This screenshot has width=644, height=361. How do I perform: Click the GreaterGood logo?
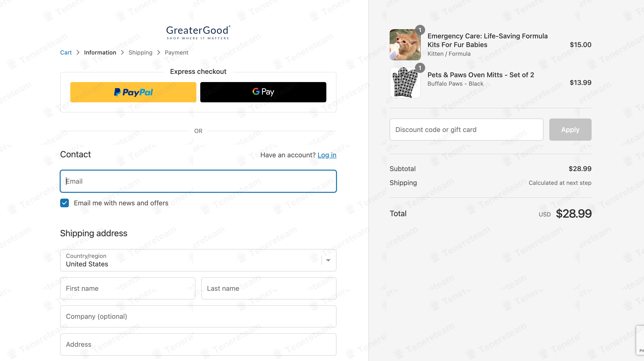tap(198, 33)
